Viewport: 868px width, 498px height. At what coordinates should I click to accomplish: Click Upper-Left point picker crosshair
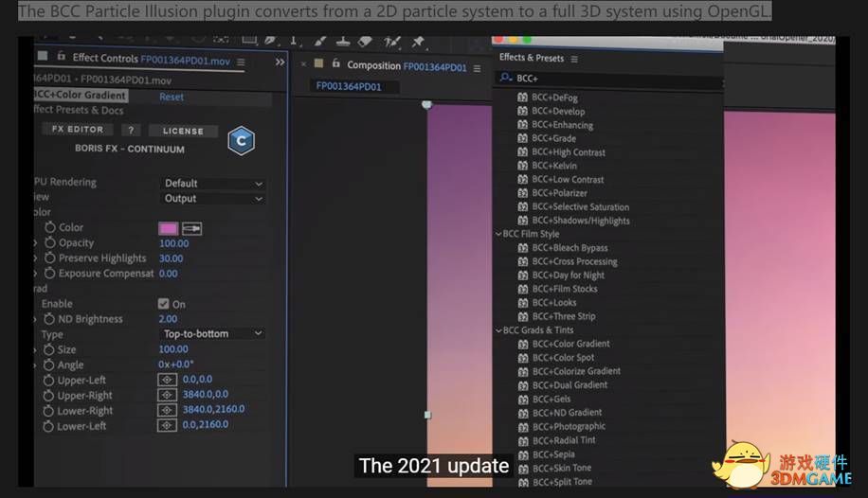(167, 380)
